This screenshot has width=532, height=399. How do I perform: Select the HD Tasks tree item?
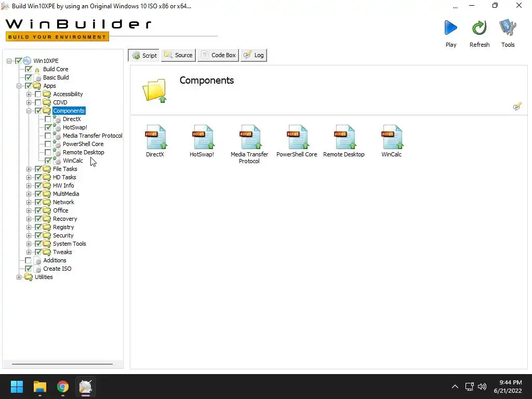coord(64,178)
